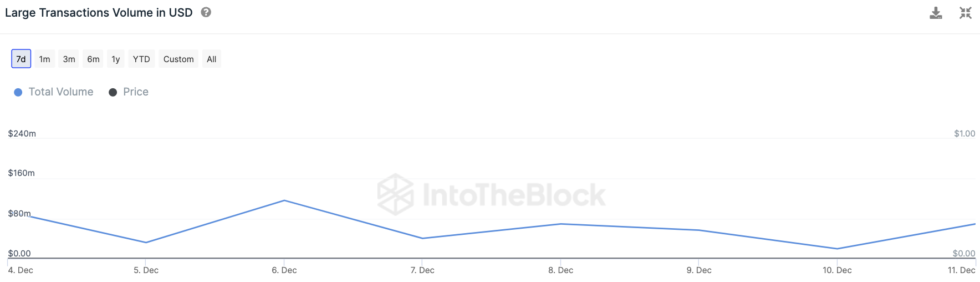Select the 1m time range
Image resolution: width=980 pixels, height=282 pixels.
tap(45, 59)
